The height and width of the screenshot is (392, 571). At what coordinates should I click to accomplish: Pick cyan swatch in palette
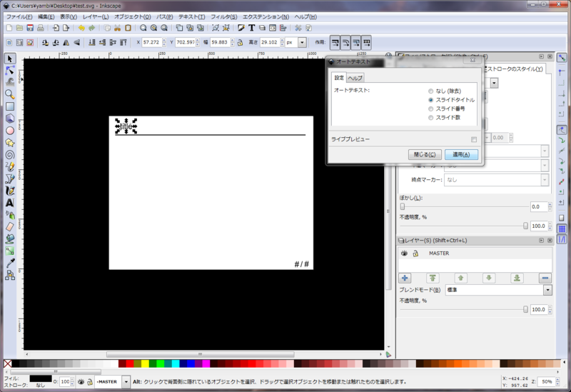[x=176, y=363]
